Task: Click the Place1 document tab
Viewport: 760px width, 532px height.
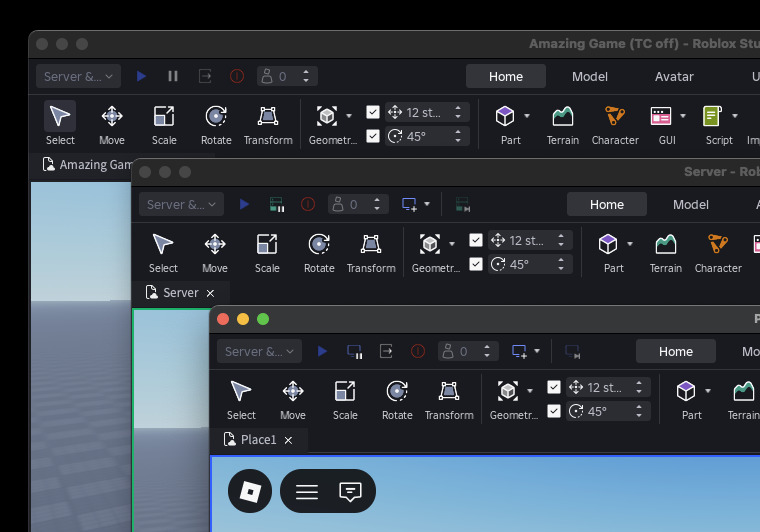Action: tap(258, 440)
